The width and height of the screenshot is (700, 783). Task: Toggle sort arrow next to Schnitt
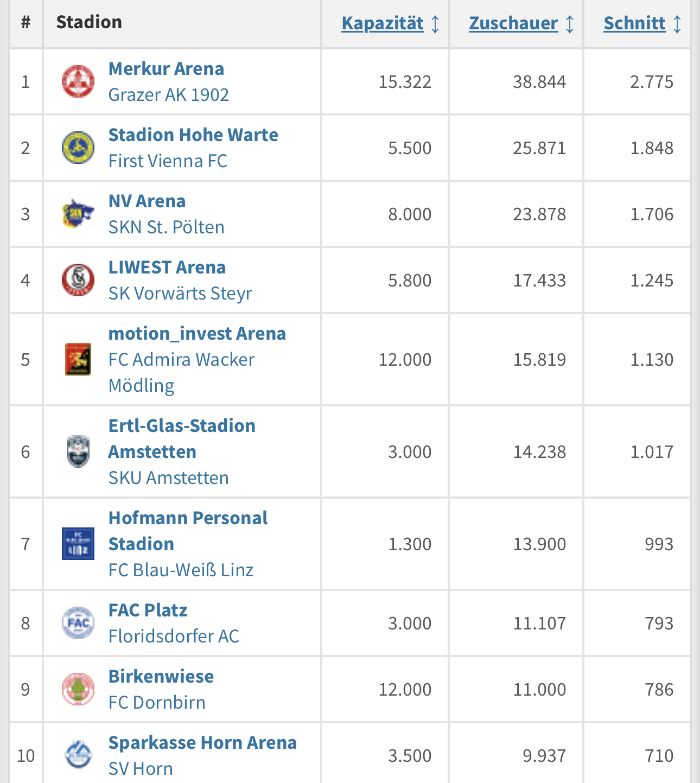(677, 24)
